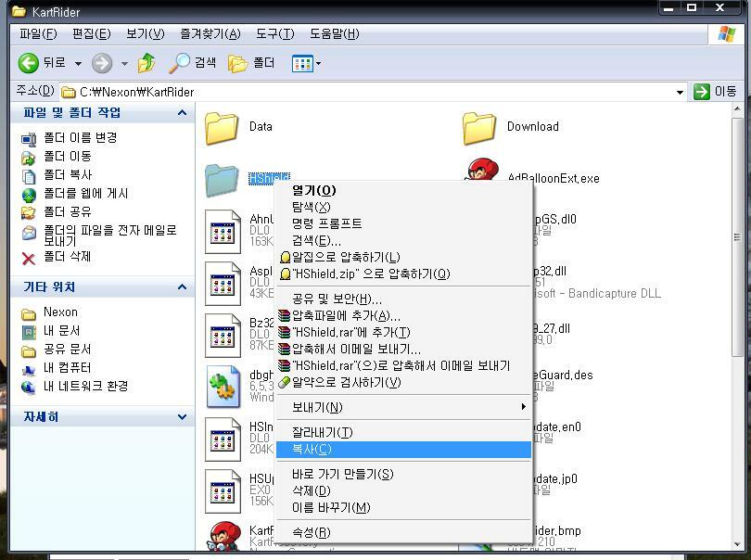The image size is (751, 560).
Task: Click the 폴더 이동 link
Action: click(x=68, y=157)
